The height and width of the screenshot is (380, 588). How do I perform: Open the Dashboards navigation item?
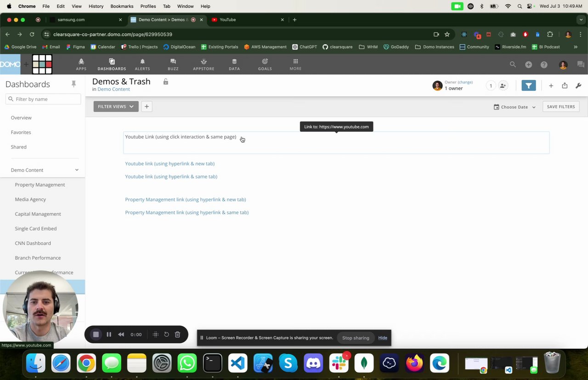112,64
